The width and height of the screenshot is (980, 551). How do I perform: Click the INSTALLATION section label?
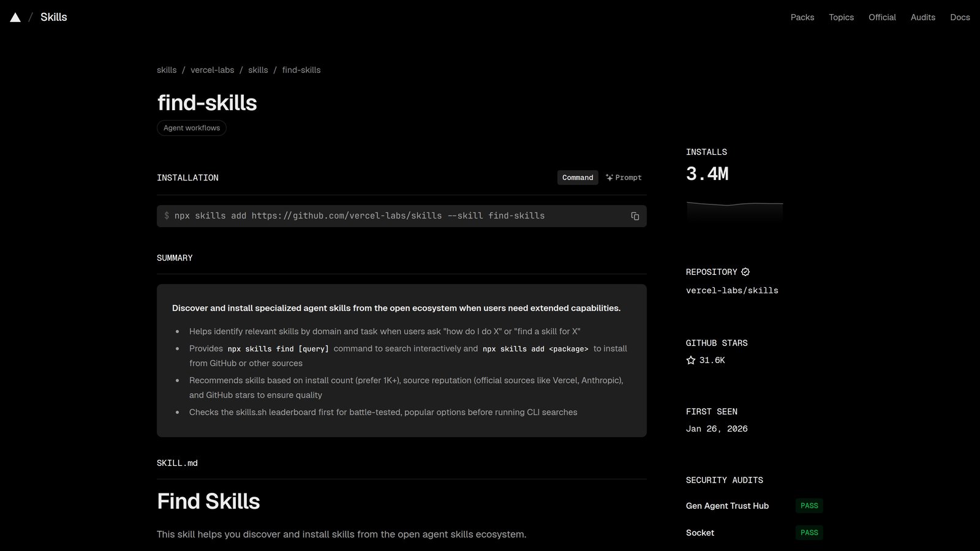click(x=187, y=178)
